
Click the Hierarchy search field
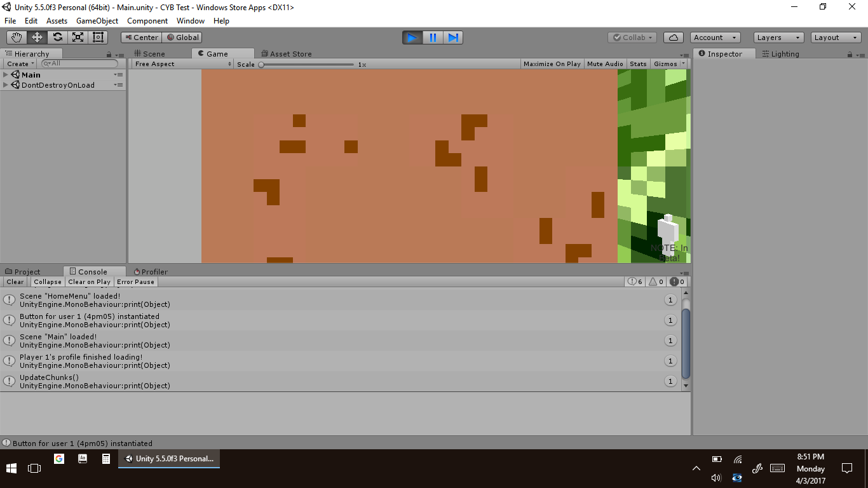[x=81, y=64]
